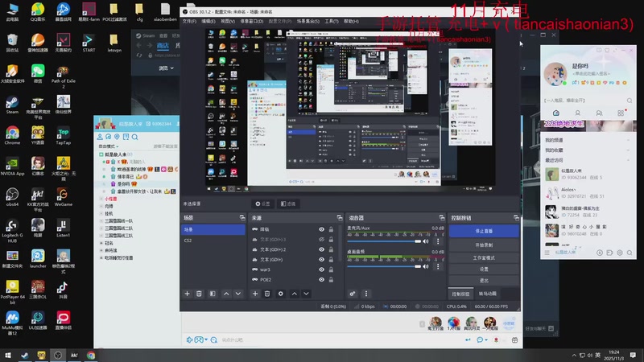Collapse 我的频道 section in YY panel
Image resolution: width=644 pixels, height=362 pixels.
629,140
